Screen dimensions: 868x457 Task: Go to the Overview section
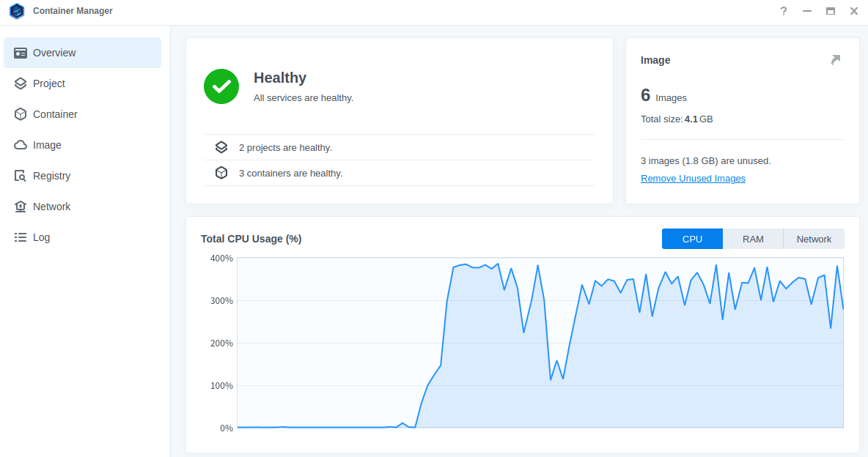(x=83, y=53)
